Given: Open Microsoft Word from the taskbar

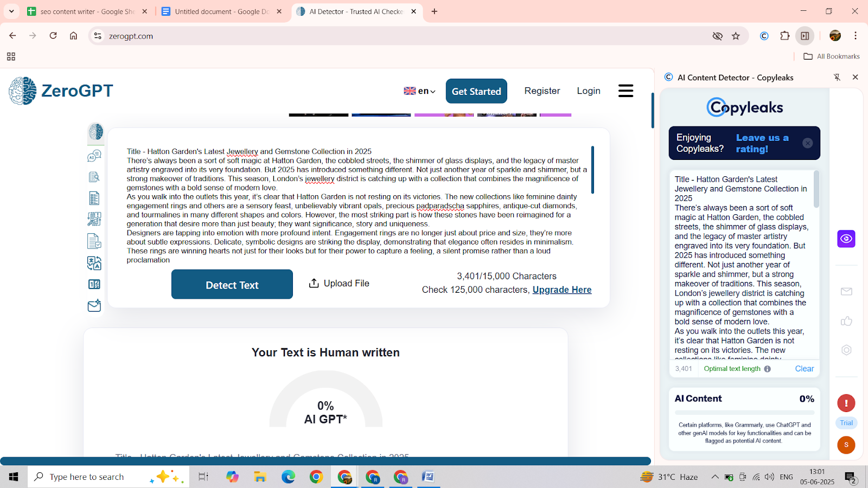Looking at the screenshot, I should click(x=428, y=477).
